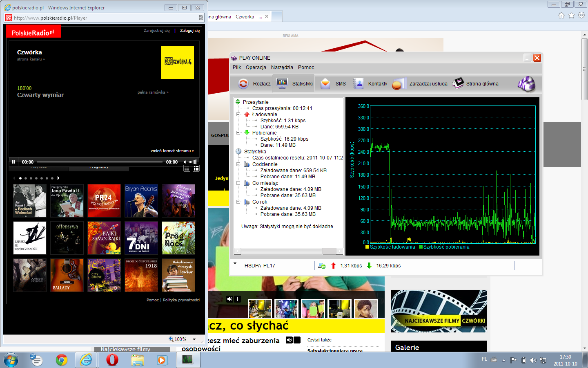Open the Bajki Samograjki thumbnail
This screenshot has width=588, height=368.
click(104, 238)
